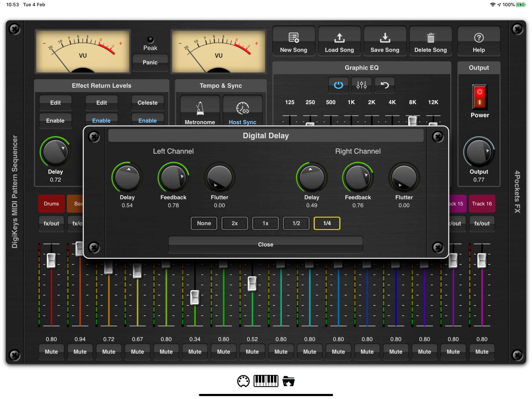
Task: Open the Load Song dialog
Action: (339, 41)
